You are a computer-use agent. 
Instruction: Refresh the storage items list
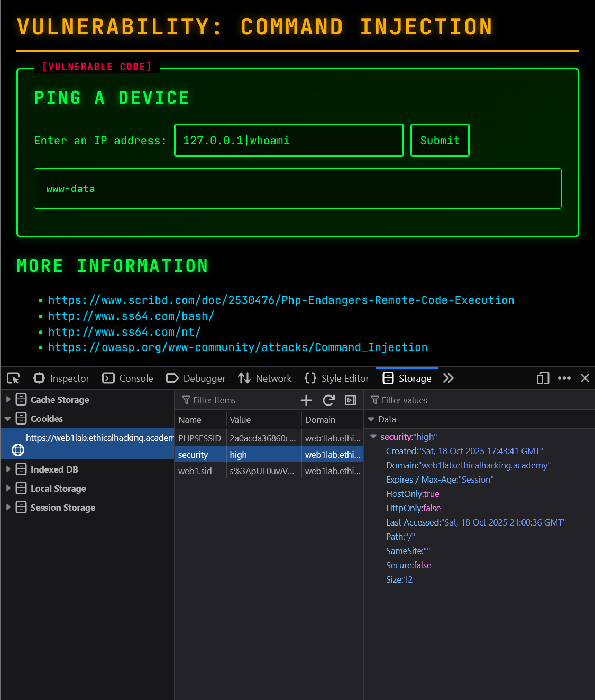328,400
